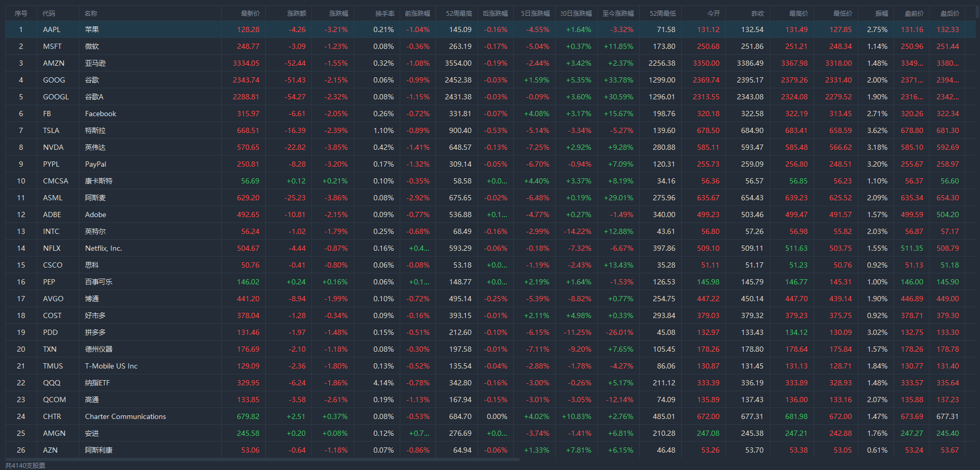Select the INTC ticker code
This screenshot has height=470, width=980.
[51, 231]
